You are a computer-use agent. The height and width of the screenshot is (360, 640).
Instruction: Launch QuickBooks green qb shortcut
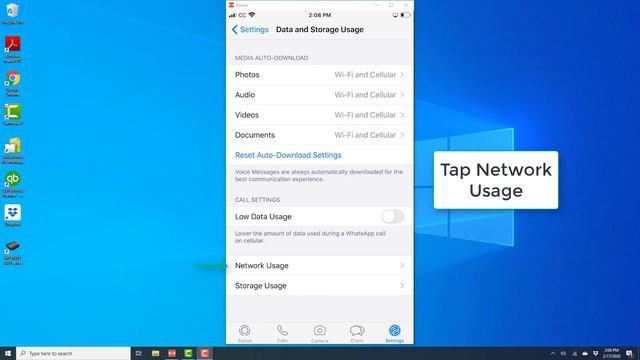13,184
